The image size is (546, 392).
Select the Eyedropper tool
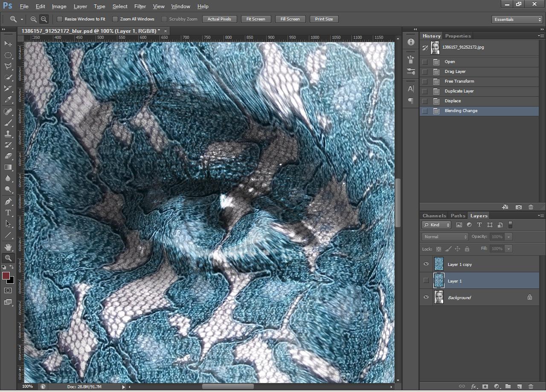8,100
